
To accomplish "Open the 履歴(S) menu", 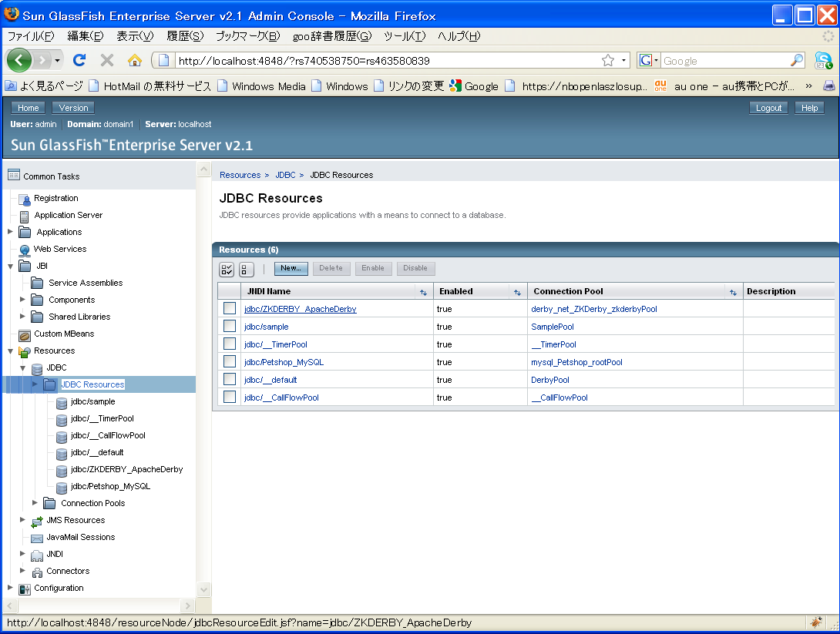I will pos(185,36).
